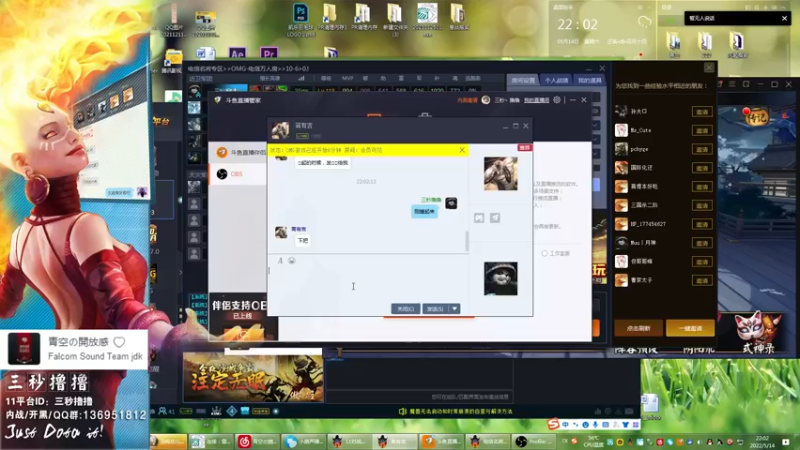Click the contact's large avatar thumbnail
The width and height of the screenshot is (800, 450).
(x=501, y=174)
